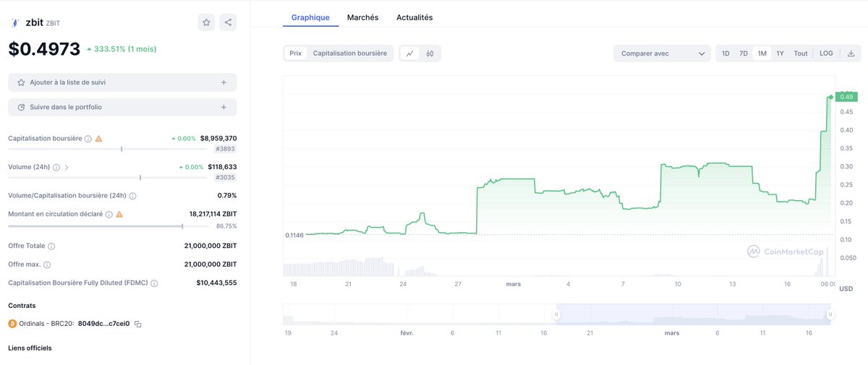The width and height of the screenshot is (868, 365).
Task: Click the highlighted range selector window
Action: pos(693,314)
